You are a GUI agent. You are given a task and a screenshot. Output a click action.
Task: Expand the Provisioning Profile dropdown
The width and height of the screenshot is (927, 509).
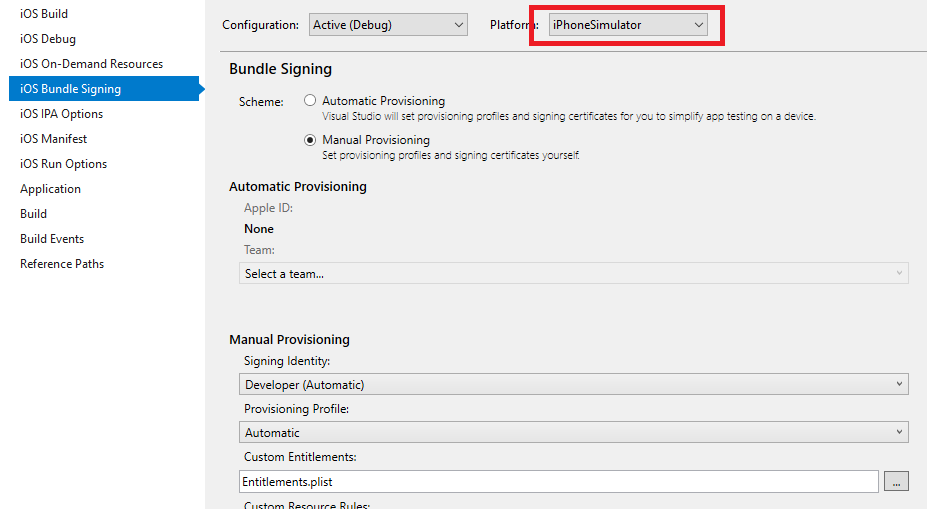(x=573, y=432)
